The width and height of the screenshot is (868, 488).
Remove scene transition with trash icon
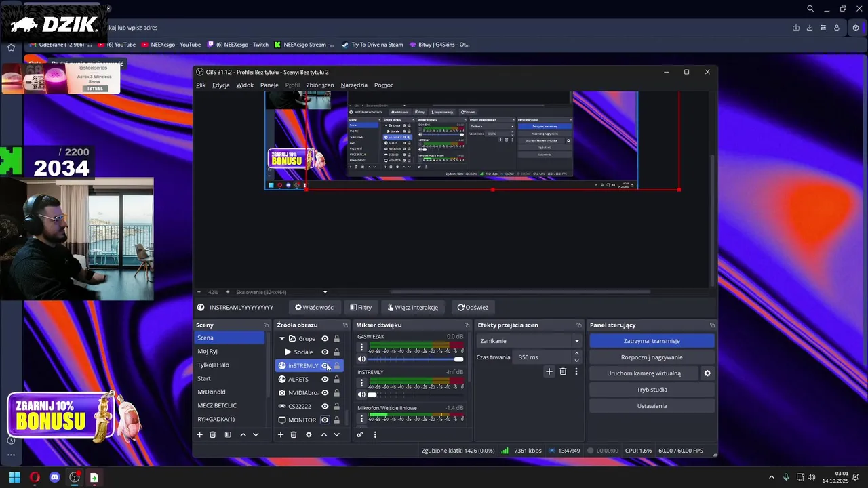coord(563,371)
